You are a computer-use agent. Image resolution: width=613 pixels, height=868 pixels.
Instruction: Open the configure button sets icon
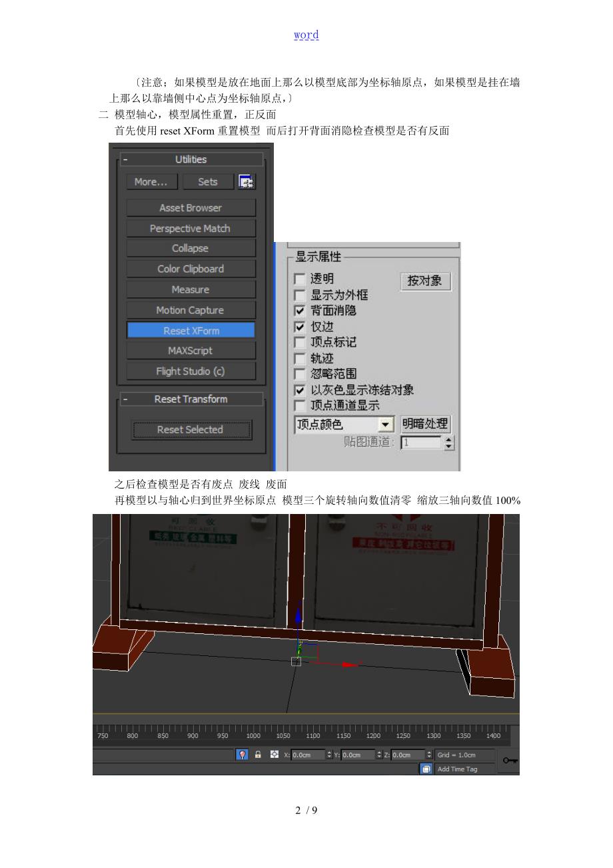(x=247, y=182)
